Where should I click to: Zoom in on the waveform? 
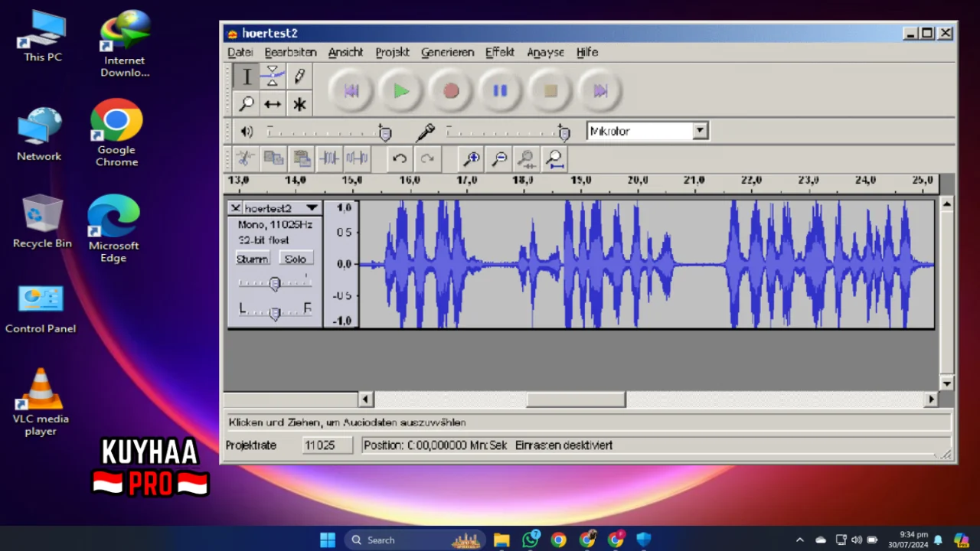tap(472, 158)
